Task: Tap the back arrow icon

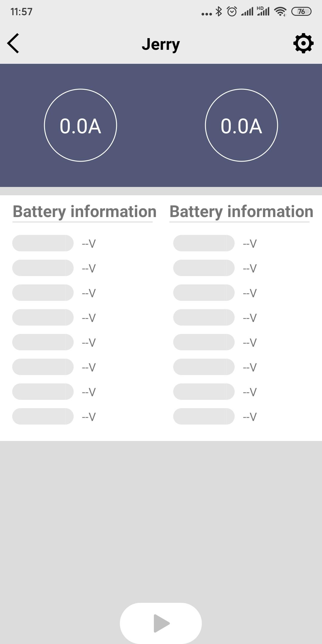Action: (x=13, y=44)
